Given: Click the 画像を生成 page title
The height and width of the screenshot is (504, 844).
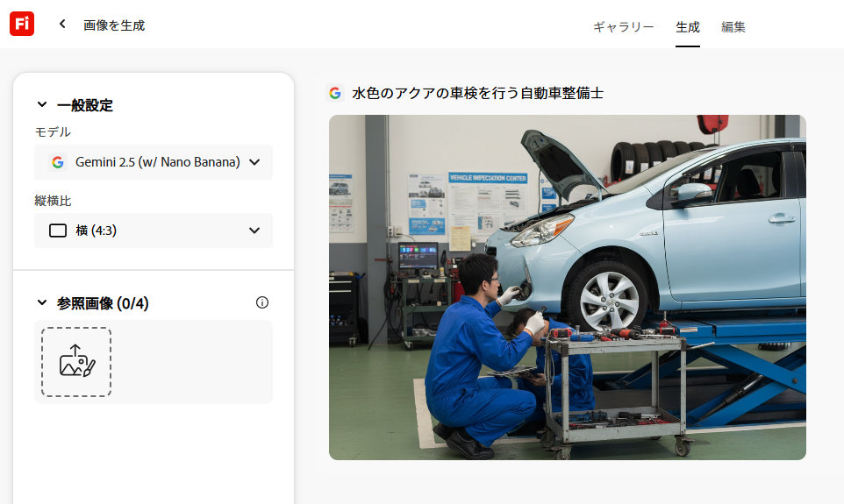Looking at the screenshot, I should 114,25.
